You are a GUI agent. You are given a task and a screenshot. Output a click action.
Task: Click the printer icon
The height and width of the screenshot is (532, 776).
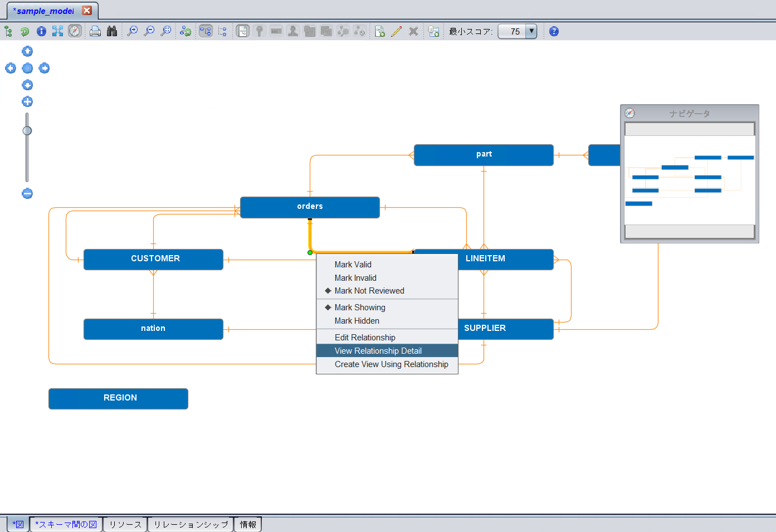(95, 31)
